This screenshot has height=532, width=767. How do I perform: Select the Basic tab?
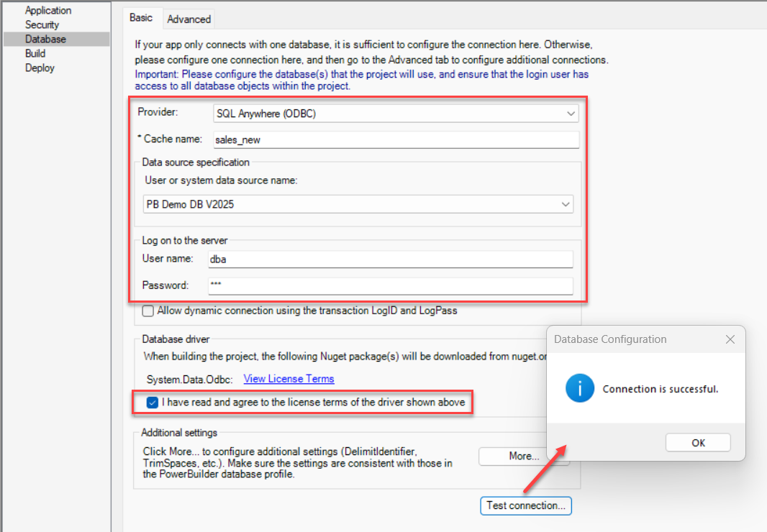click(141, 18)
